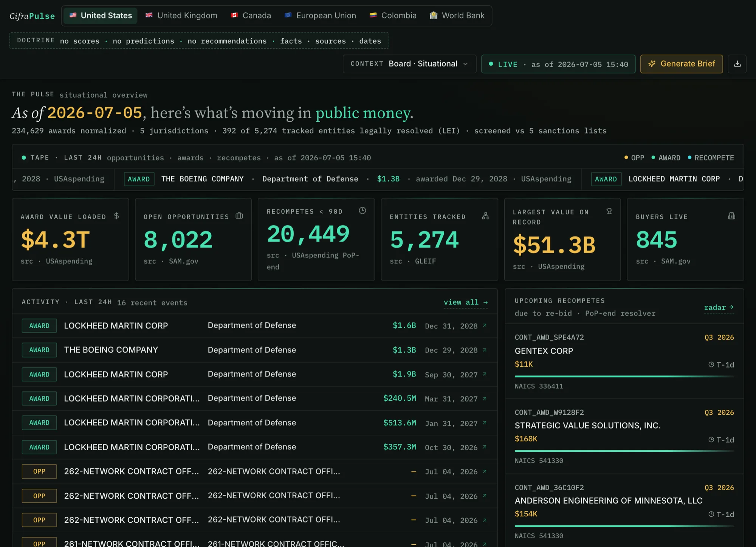Click '20,449' recompetes figure
The width and height of the screenshot is (756, 547).
coord(308,234)
